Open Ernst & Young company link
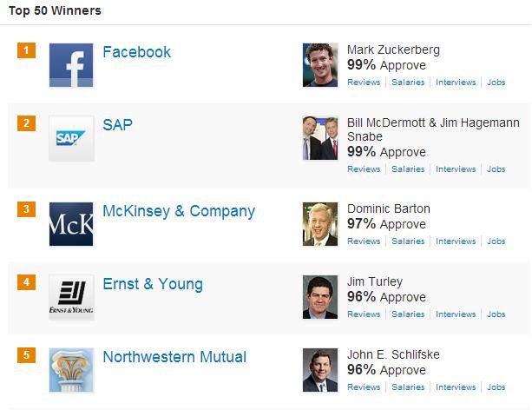532x410 pixels. 153,284
